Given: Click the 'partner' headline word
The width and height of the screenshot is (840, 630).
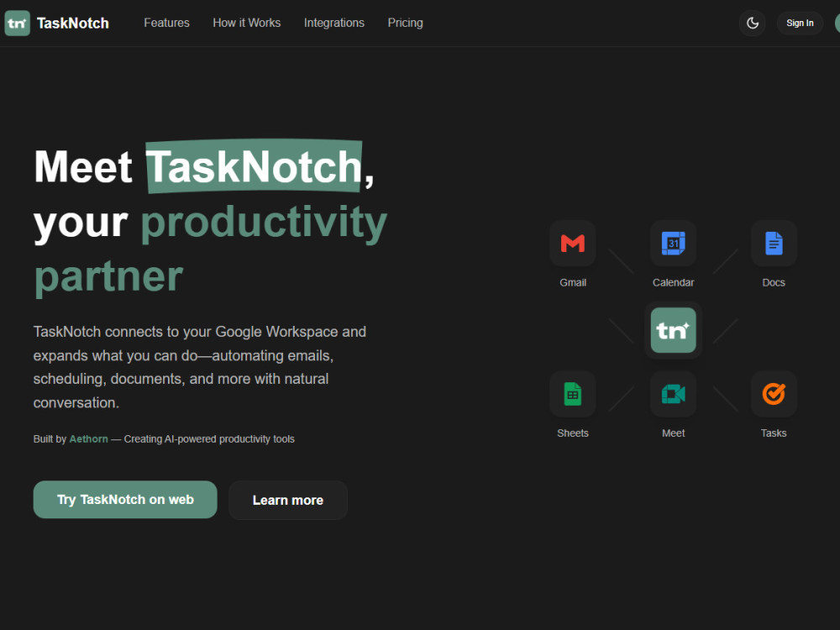Looking at the screenshot, I should click(108, 277).
